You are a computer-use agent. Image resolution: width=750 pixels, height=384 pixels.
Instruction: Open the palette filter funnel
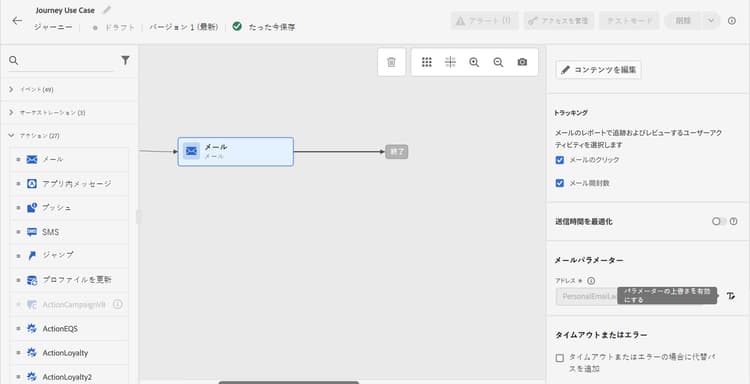tap(125, 60)
